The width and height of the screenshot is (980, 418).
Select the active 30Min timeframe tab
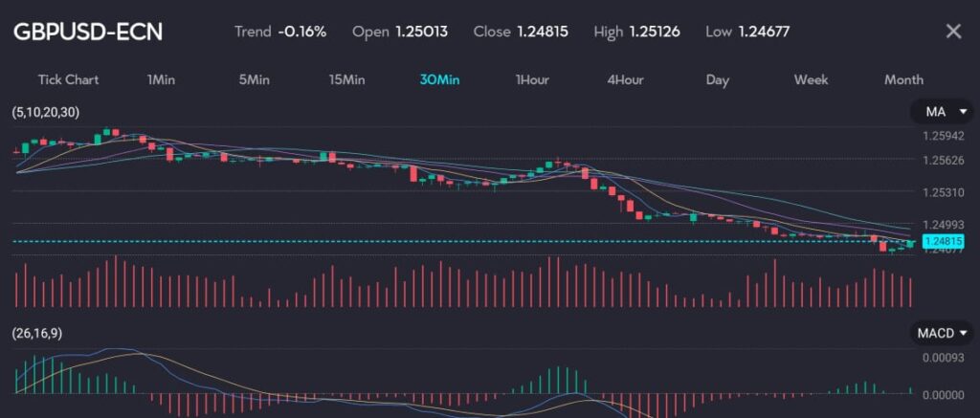point(439,79)
